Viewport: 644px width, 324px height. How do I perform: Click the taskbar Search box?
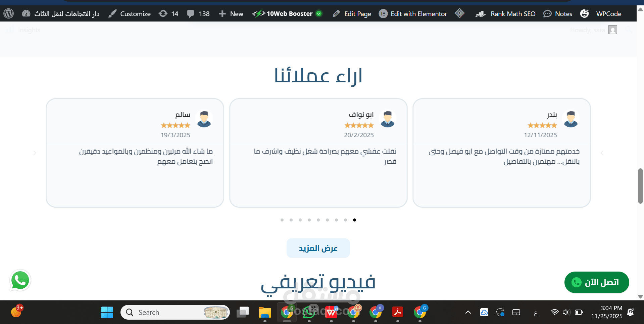tap(175, 312)
